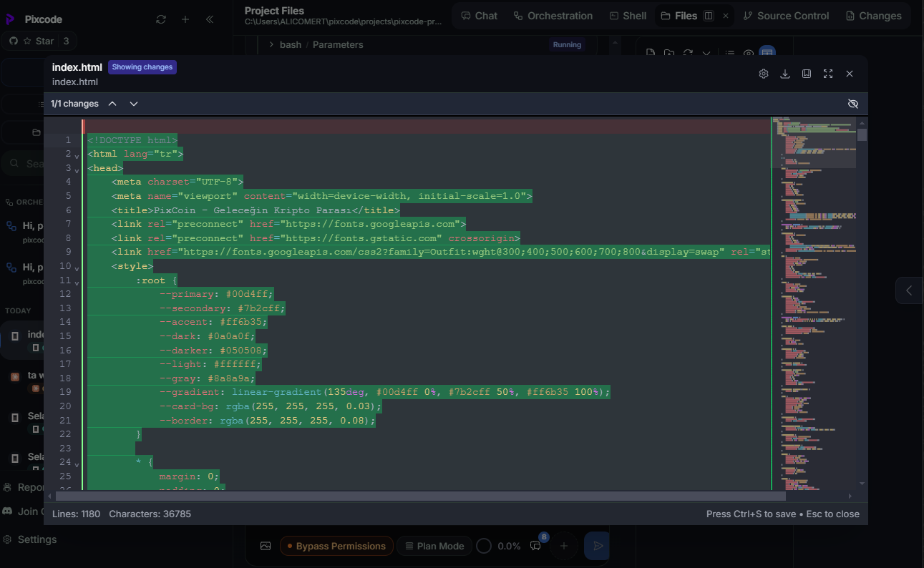
Task: Click the Showing changes badge
Action: pos(142,67)
